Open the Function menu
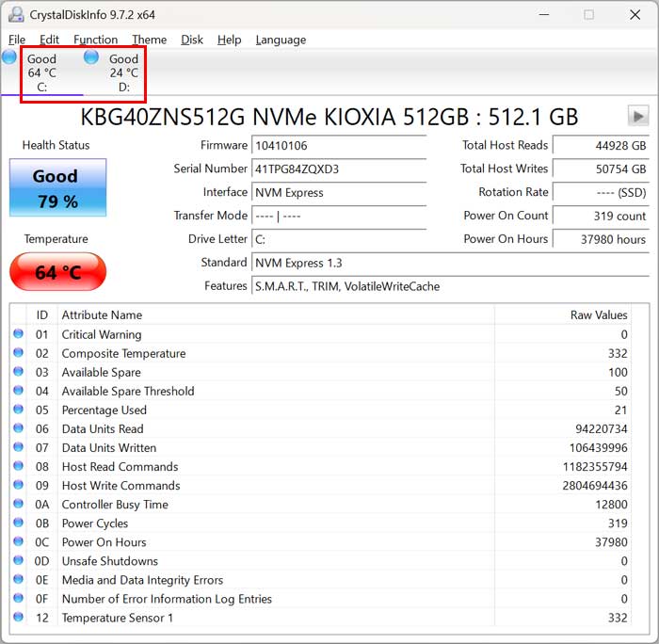The width and height of the screenshot is (659, 644). pyautogui.click(x=95, y=40)
